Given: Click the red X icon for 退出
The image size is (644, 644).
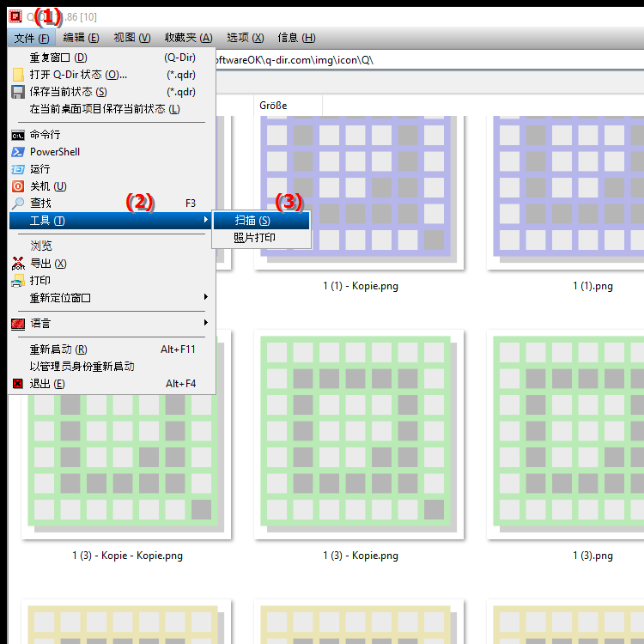Looking at the screenshot, I should pyautogui.click(x=18, y=384).
